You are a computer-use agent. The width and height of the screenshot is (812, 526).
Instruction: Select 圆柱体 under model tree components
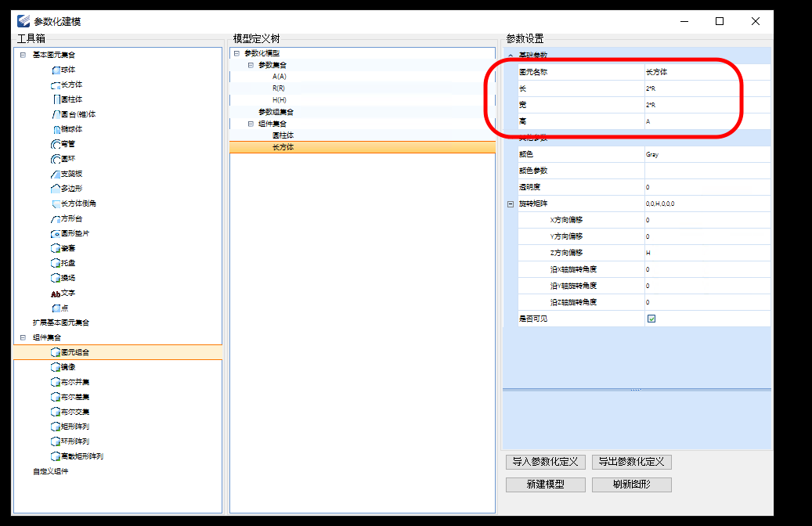(x=283, y=135)
